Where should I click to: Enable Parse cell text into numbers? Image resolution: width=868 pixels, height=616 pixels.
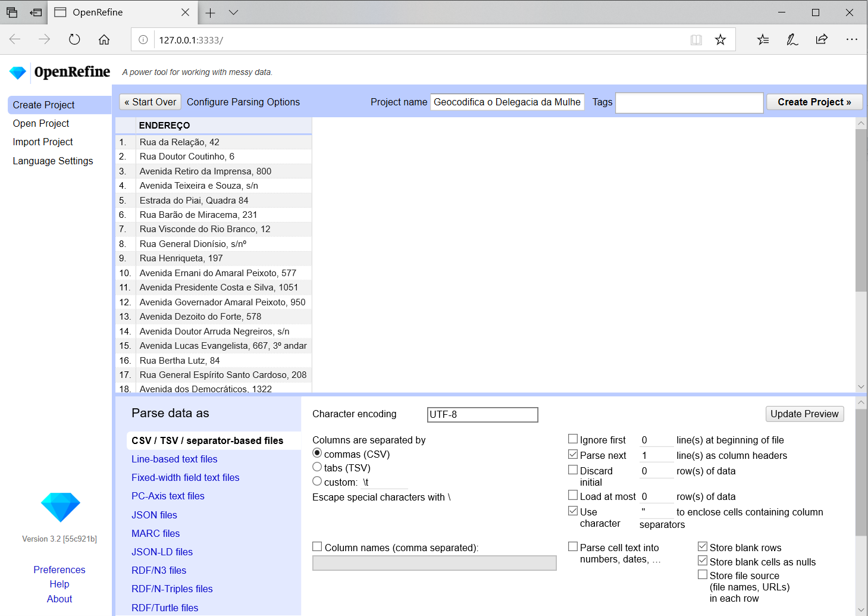tap(573, 546)
